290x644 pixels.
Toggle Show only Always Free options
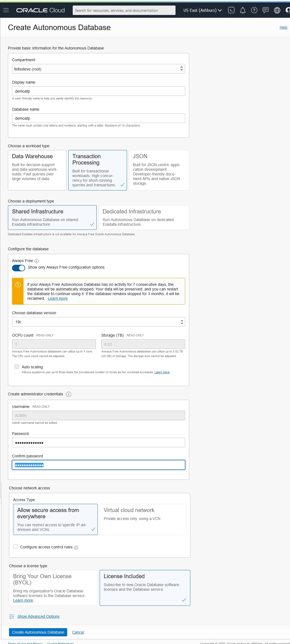coord(19,268)
